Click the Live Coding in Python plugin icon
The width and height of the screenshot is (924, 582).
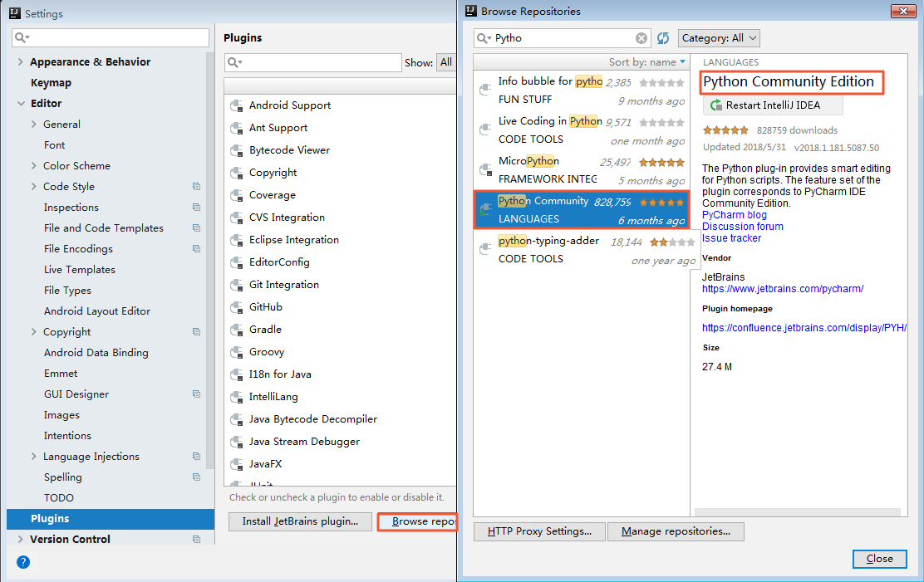(485, 130)
